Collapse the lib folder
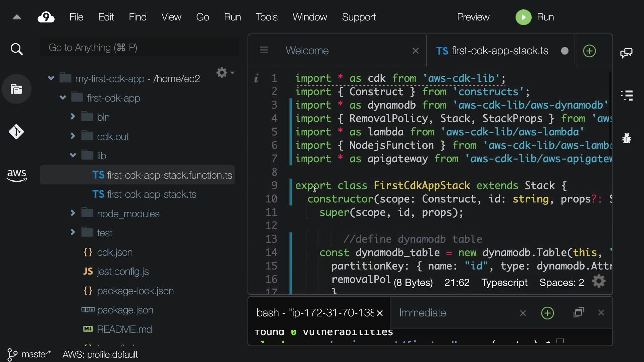 pyautogui.click(x=73, y=156)
